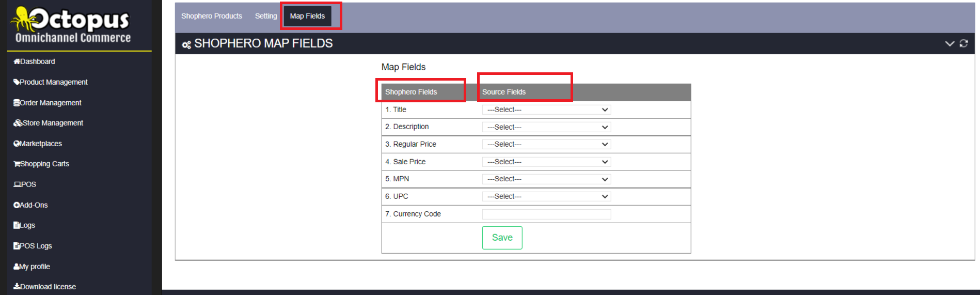980x295 pixels.
Task: Open the Regular Price source field dropdown
Action: point(546,144)
